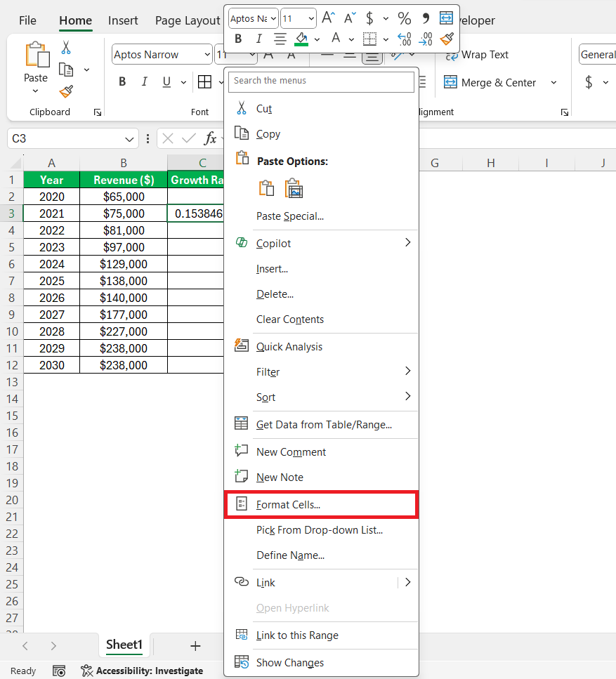Apply accounting dollar format from mini toolbar

[x=369, y=18]
